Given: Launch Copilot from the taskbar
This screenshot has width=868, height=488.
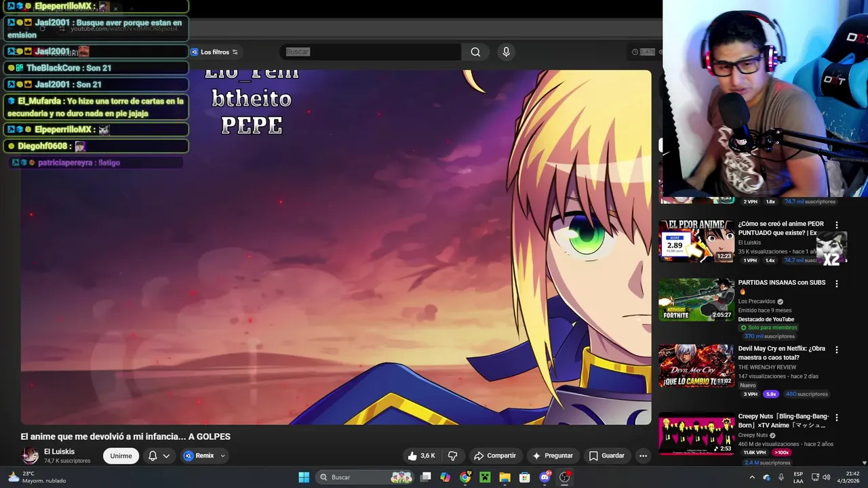Looking at the screenshot, I should pos(445,477).
